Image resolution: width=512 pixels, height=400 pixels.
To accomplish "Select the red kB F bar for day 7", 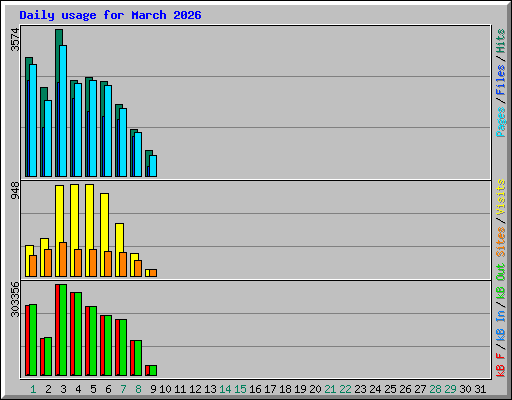I will coord(117,347).
